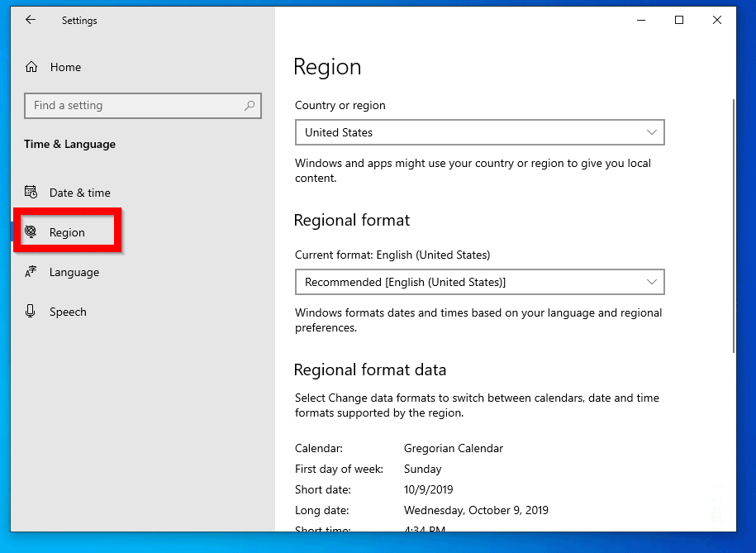
Task: Click the Calendar: label
Action: point(319,448)
